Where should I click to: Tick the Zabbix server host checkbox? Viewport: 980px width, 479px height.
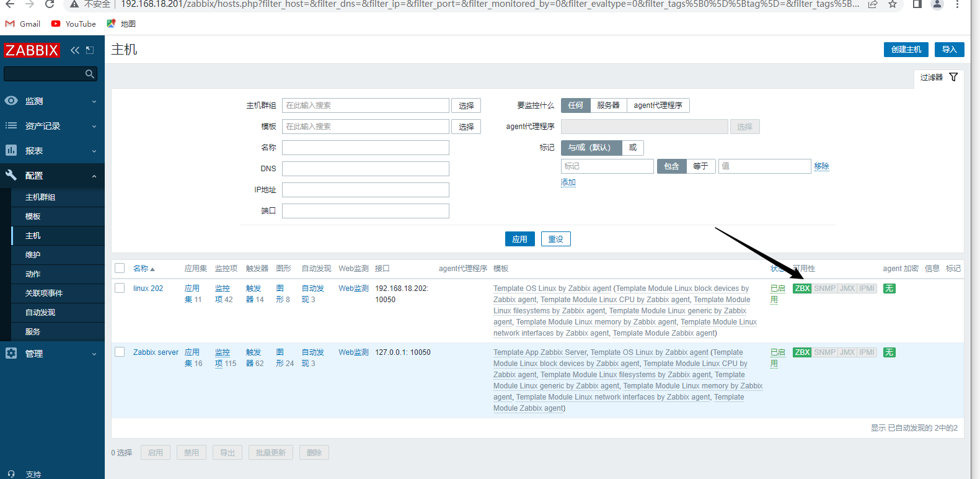tap(120, 352)
